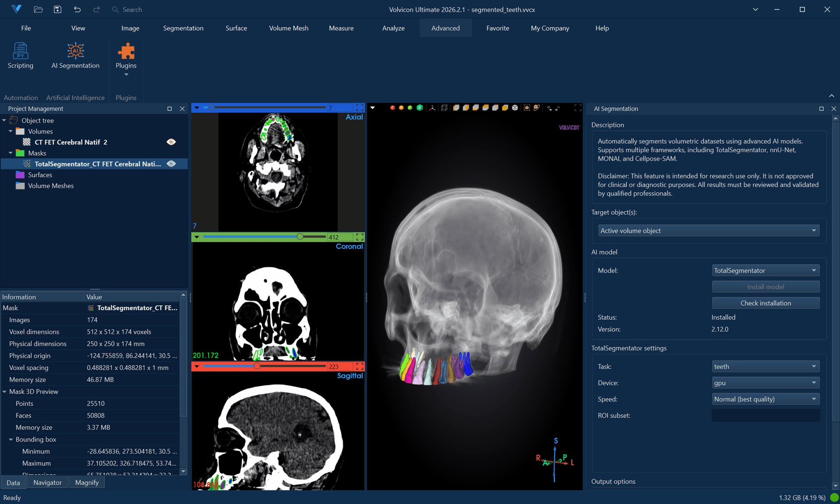Open the Help menu

pyautogui.click(x=602, y=28)
